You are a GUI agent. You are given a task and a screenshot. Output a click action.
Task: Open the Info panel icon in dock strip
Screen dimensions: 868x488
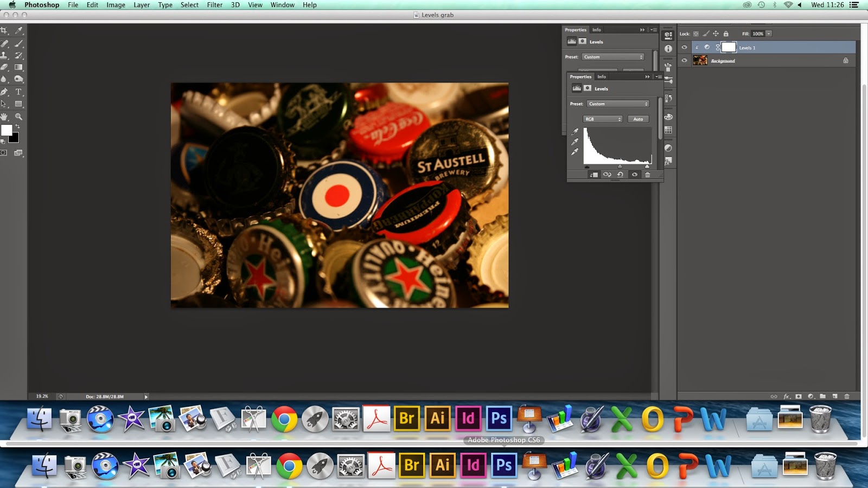pos(668,49)
